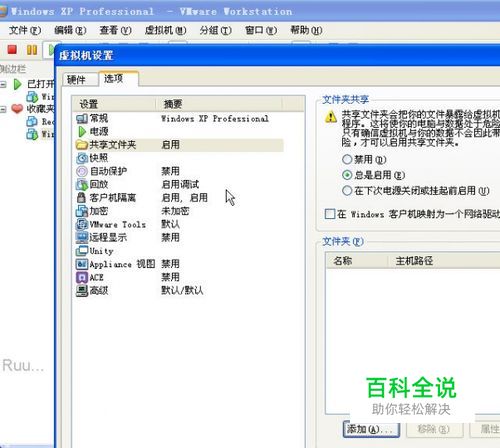Click the VMware Tools icon

tap(82, 224)
